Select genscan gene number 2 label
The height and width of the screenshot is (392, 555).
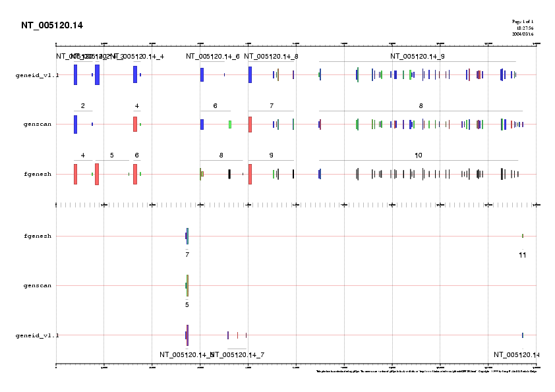click(82, 106)
